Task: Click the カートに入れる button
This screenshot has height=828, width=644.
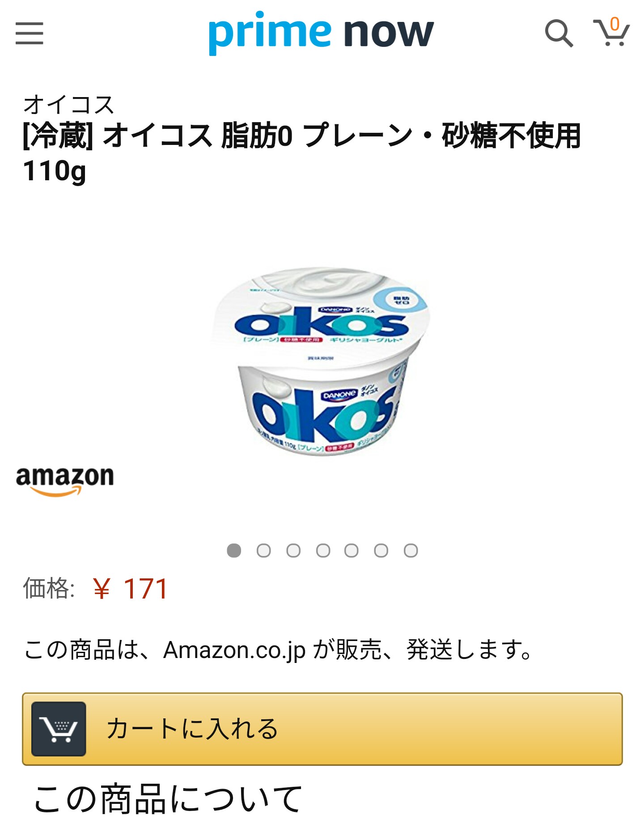Action: pyautogui.click(x=322, y=729)
